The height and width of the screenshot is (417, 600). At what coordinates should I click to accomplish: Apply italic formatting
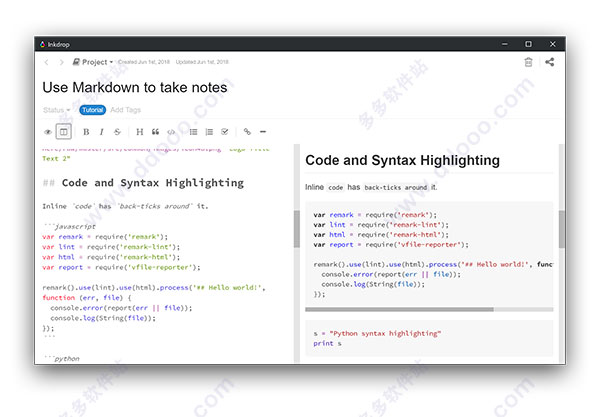101,132
